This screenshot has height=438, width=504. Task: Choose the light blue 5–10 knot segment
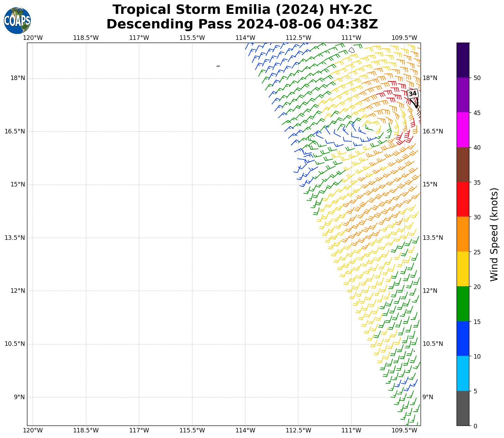(x=463, y=374)
